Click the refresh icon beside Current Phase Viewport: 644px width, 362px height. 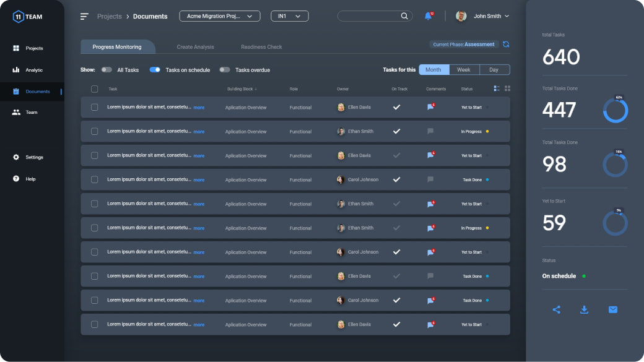[x=506, y=45]
